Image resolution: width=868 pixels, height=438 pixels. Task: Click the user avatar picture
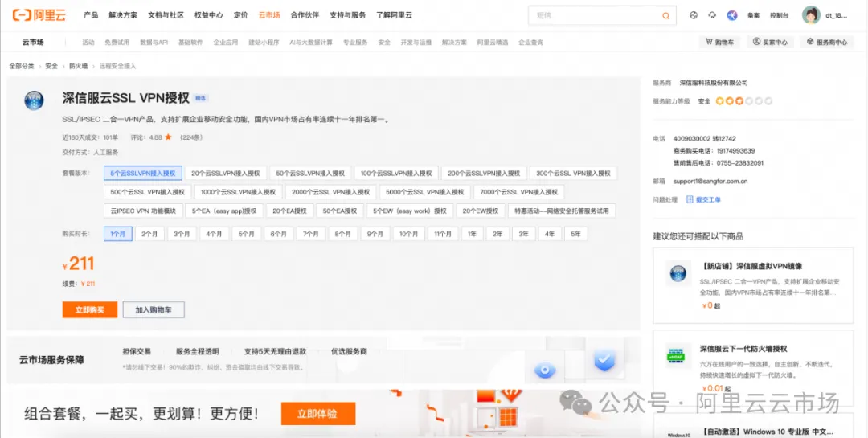pyautogui.click(x=811, y=15)
